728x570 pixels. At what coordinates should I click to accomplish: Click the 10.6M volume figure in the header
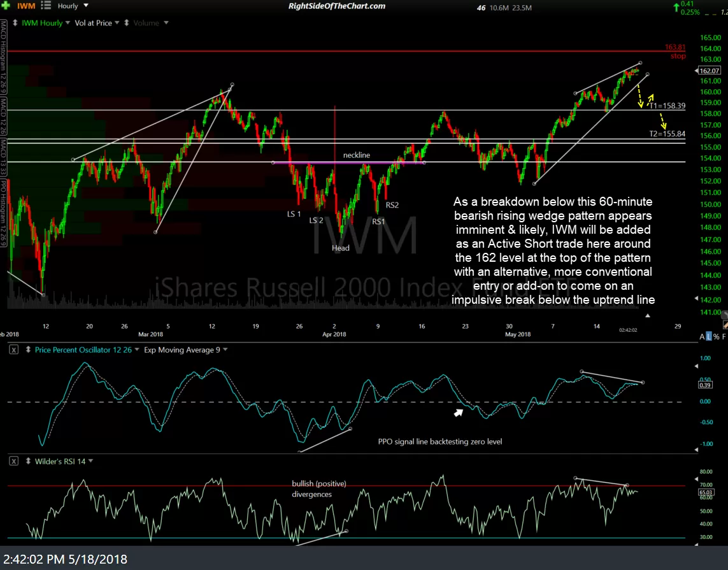[499, 8]
